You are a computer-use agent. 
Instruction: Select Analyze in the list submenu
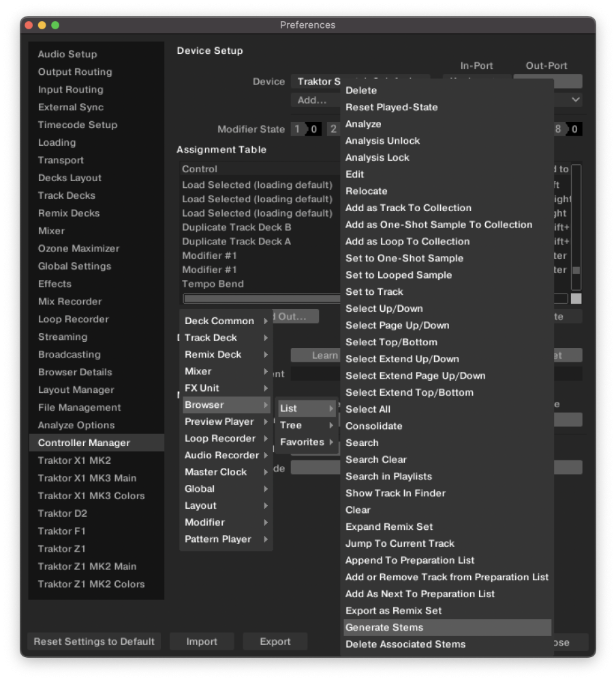tap(447, 124)
